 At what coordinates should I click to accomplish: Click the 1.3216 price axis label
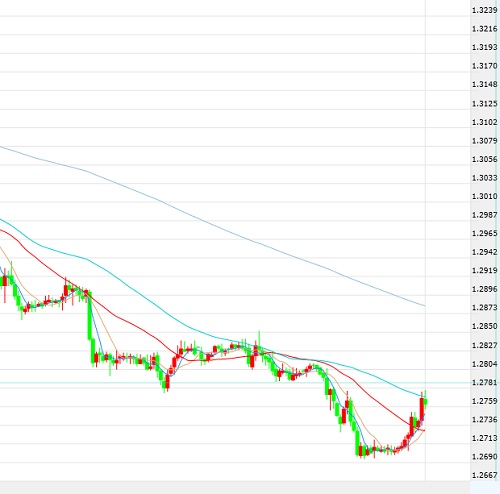click(x=484, y=29)
